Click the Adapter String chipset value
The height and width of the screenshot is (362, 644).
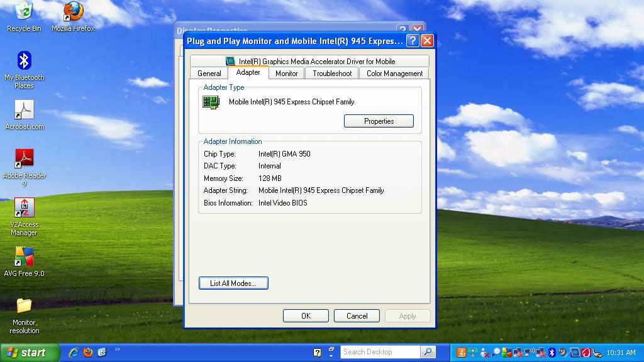(x=321, y=190)
